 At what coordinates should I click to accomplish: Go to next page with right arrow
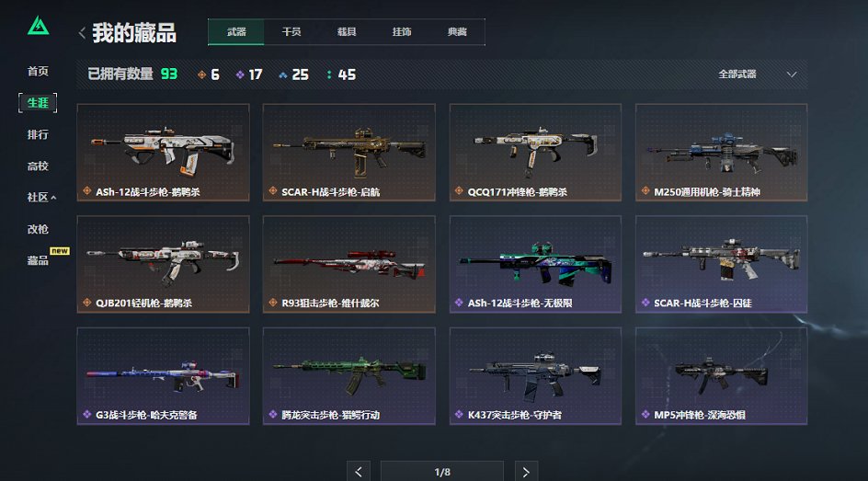(x=526, y=472)
